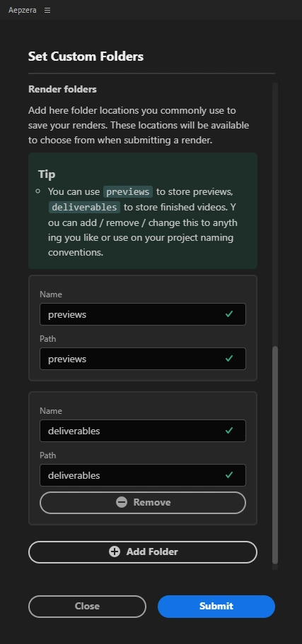Screen dimensions: 302x644
Task: Click the checkmark in the deliverables Path field
Action: tap(229, 475)
